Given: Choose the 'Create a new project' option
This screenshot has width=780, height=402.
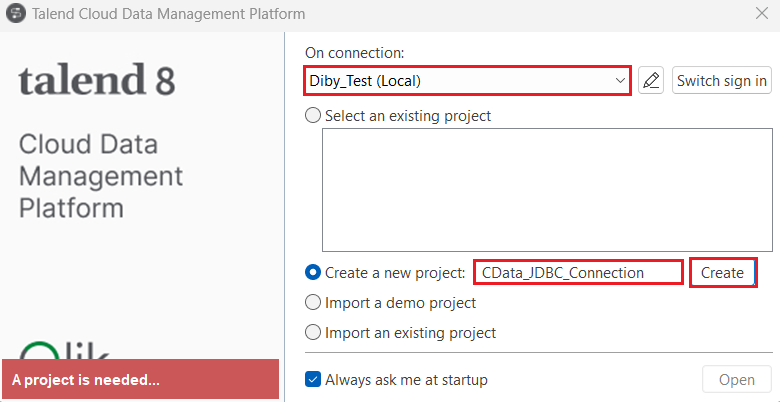Looking at the screenshot, I should [313, 272].
